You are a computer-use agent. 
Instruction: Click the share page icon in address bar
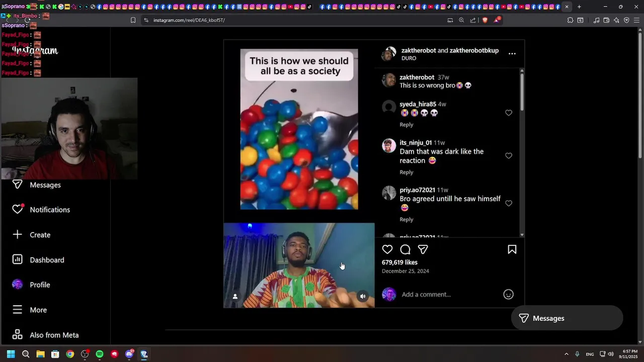tap(473, 20)
